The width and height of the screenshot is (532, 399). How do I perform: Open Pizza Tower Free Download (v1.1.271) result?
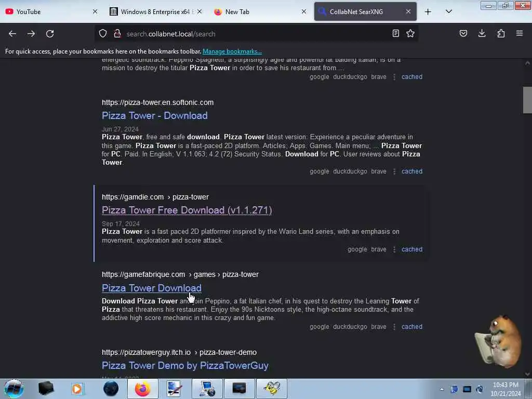(x=187, y=210)
